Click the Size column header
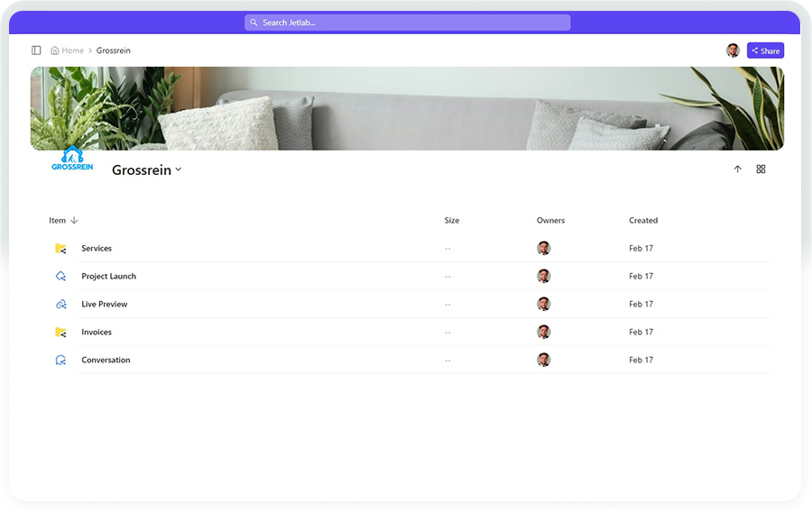812x512 pixels. (x=452, y=220)
